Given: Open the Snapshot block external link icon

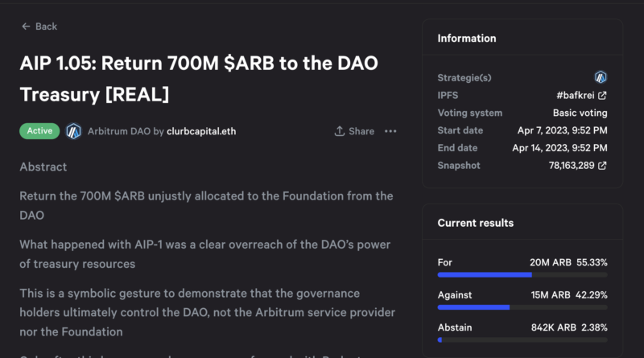Looking at the screenshot, I should click(x=602, y=166).
